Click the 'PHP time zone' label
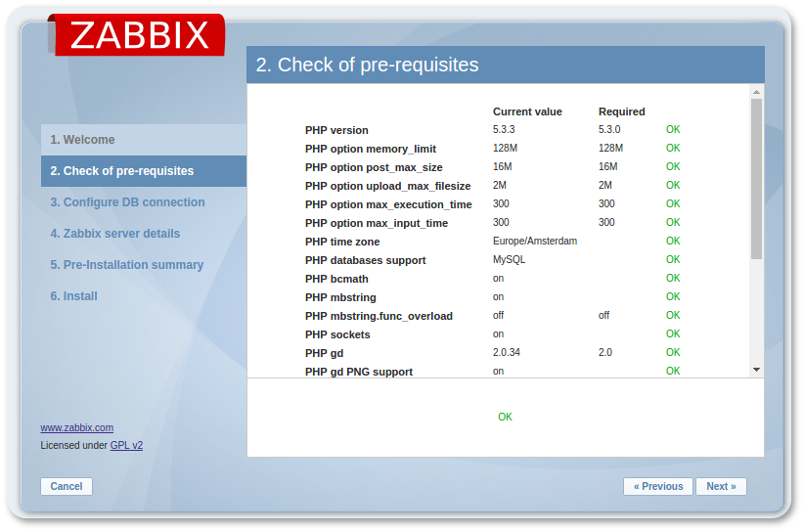Viewport: 804px width, 532px height. tap(342, 242)
